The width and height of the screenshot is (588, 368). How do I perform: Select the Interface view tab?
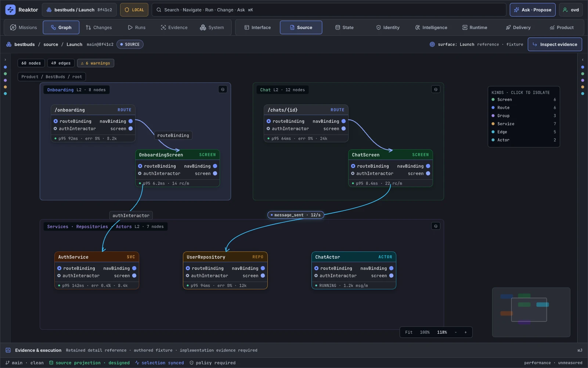pyautogui.click(x=257, y=28)
